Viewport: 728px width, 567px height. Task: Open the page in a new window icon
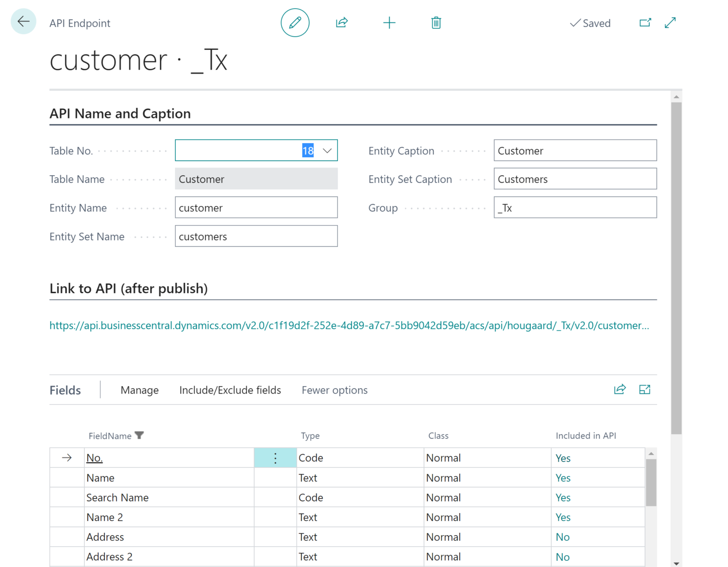pyautogui.click(x=645, y=22)
